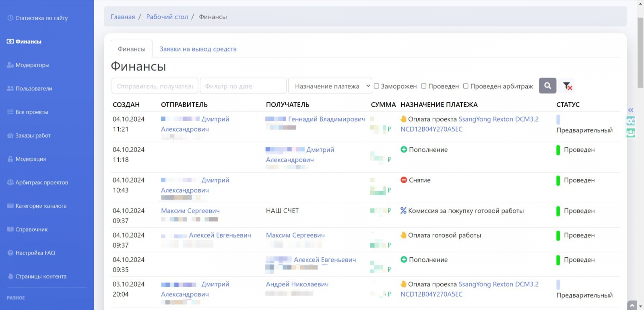
Task: Click the clear filter funnel icon
Action: click(x=568, y=86)
